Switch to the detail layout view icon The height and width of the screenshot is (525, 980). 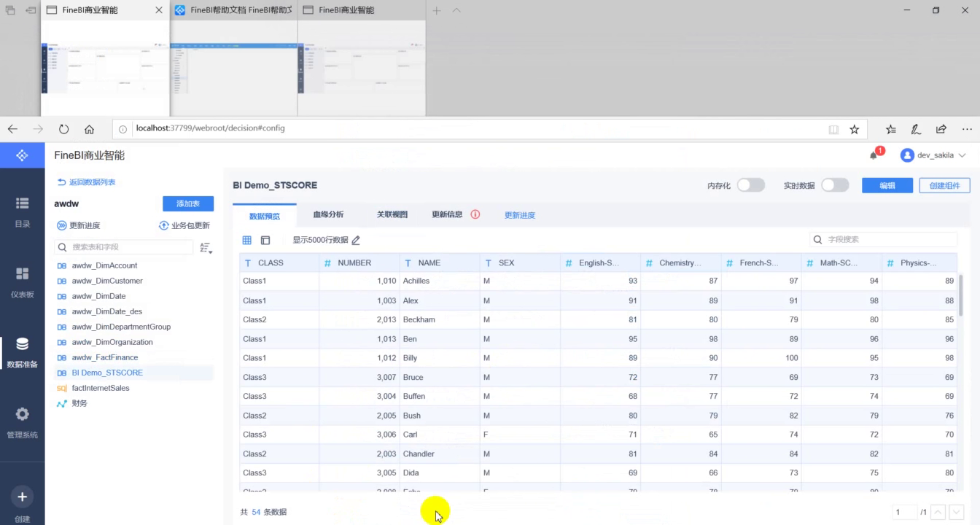[265, 240]
